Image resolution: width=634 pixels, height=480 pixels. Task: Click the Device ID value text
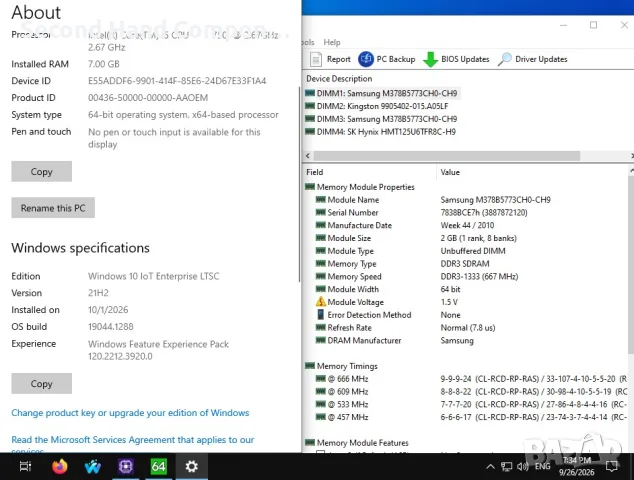177,81
